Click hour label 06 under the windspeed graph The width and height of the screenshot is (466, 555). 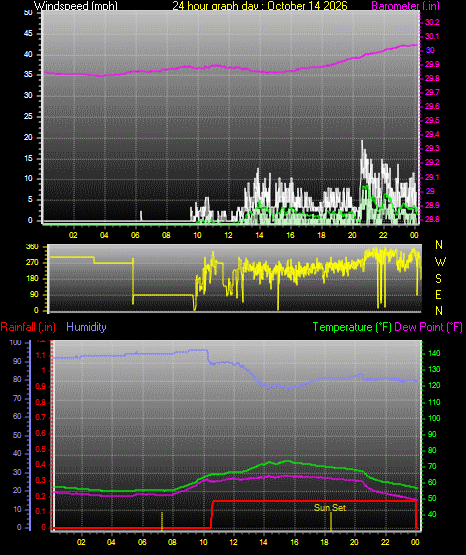click(x=135, y=235)
